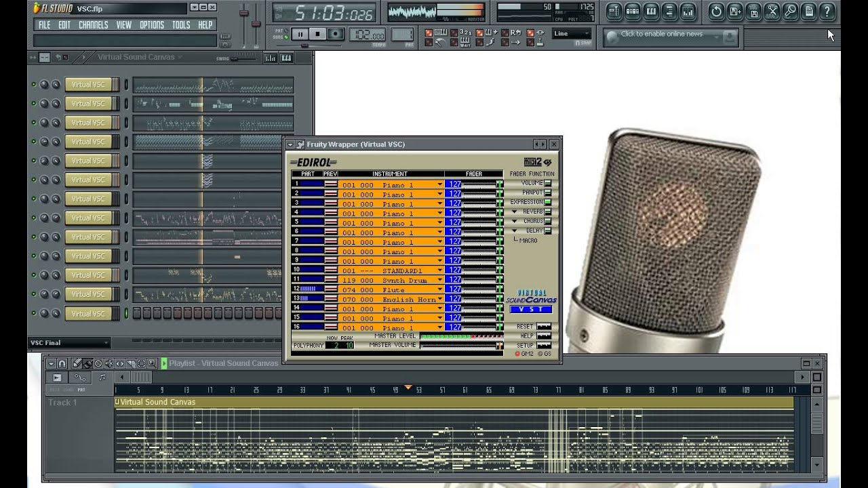The height and width of the screenshot is (488, 868).
Task: Click the Render to audio file icon
Action: tap(753, 11)
